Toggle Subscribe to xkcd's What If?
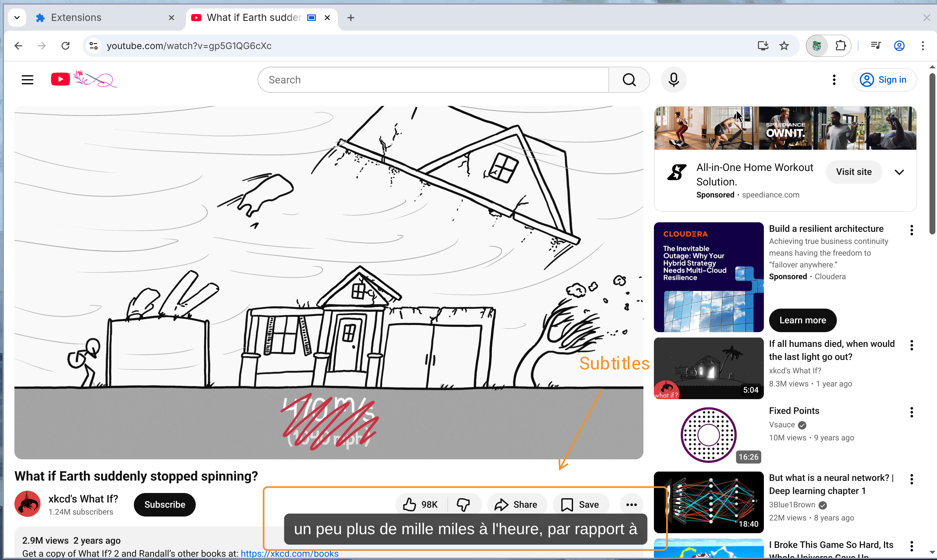Image resolution: width=937 pixels, height=560 pixels. (x=165, y=504)
